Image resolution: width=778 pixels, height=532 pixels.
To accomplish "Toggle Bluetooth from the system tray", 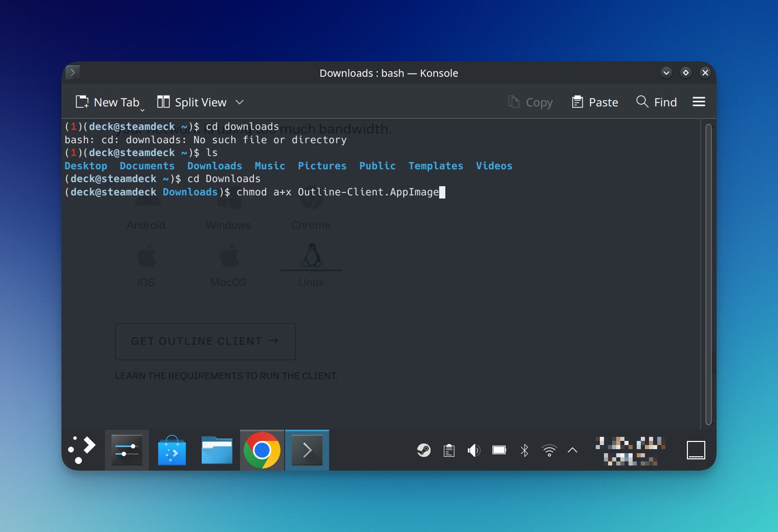I will 524,450.
